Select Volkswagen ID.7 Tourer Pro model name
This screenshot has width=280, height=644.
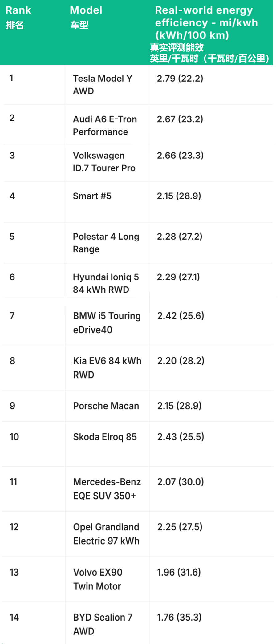(x=104, y=162)
